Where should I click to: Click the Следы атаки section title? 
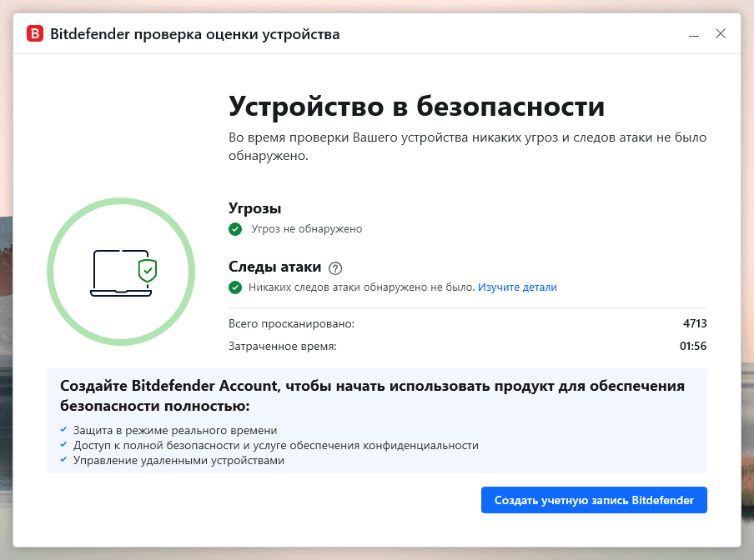(274, 267)
